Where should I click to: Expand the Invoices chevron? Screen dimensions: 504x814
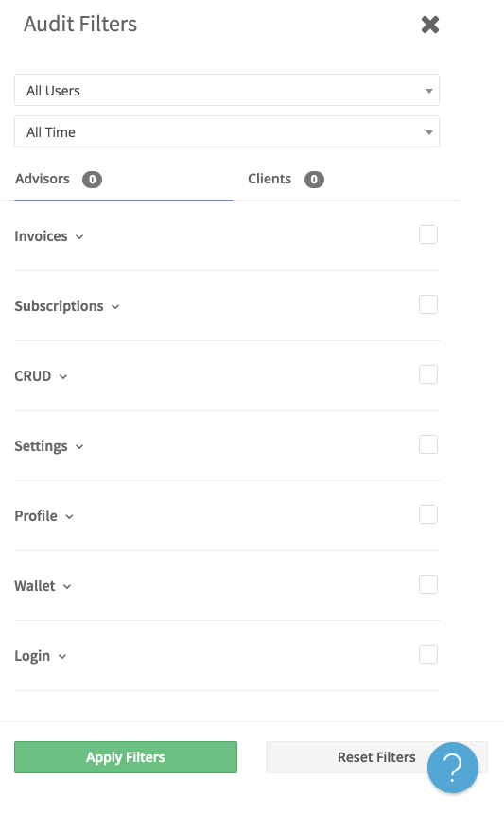tap(79, 236)
